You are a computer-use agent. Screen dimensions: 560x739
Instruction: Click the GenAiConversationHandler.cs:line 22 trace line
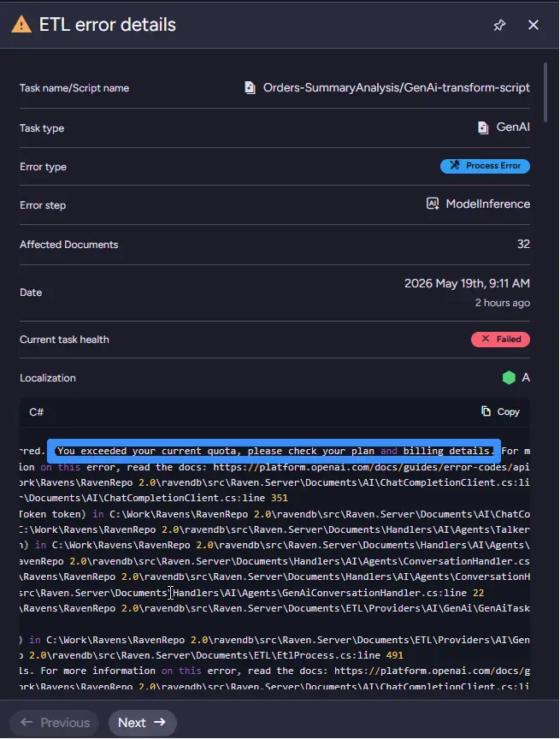[252, 593]
